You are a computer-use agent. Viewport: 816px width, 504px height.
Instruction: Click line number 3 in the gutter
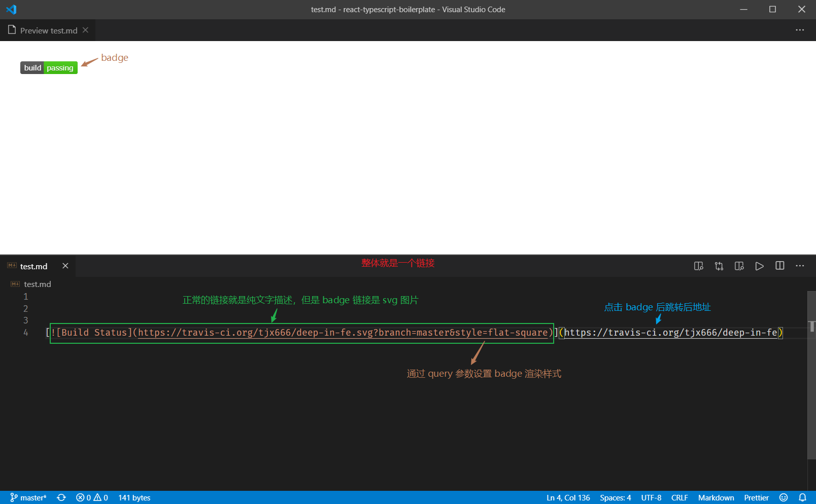26,320
